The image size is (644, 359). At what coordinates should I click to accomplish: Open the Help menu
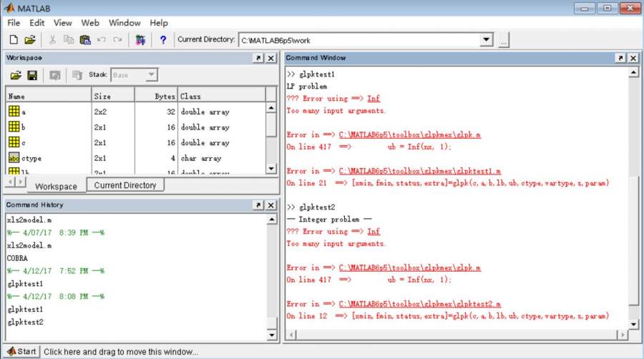(159, 23)
